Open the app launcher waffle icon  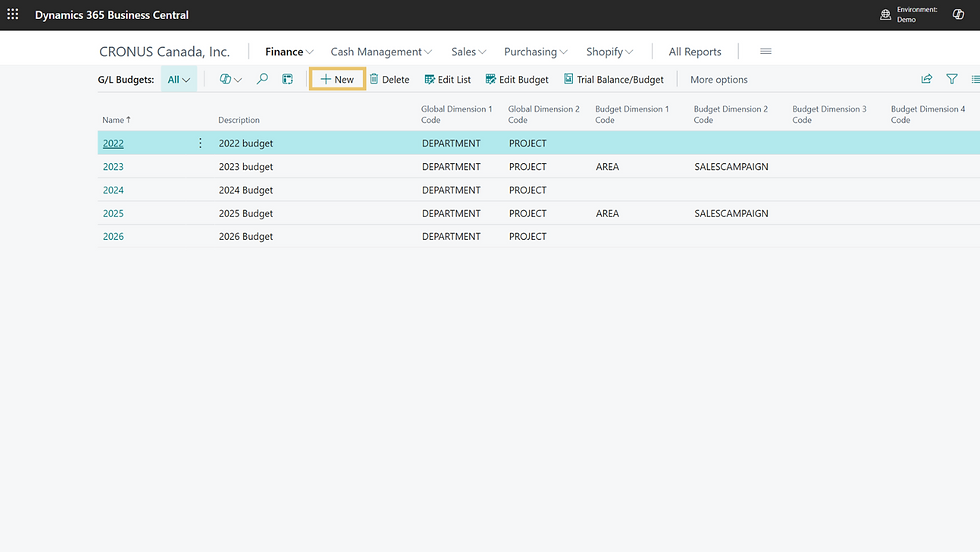pyautogui.click(x=12, y=14)
